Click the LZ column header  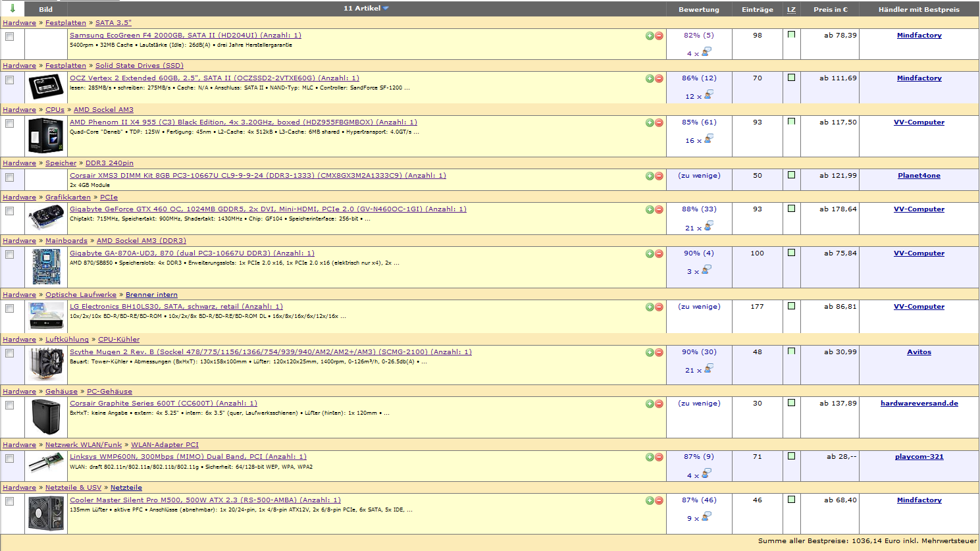[791, 10]
